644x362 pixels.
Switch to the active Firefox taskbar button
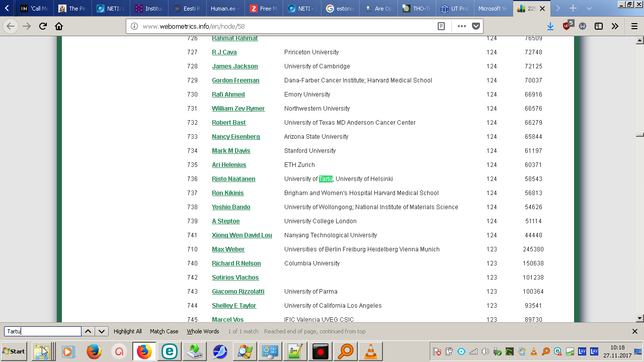tap(144, 351)
